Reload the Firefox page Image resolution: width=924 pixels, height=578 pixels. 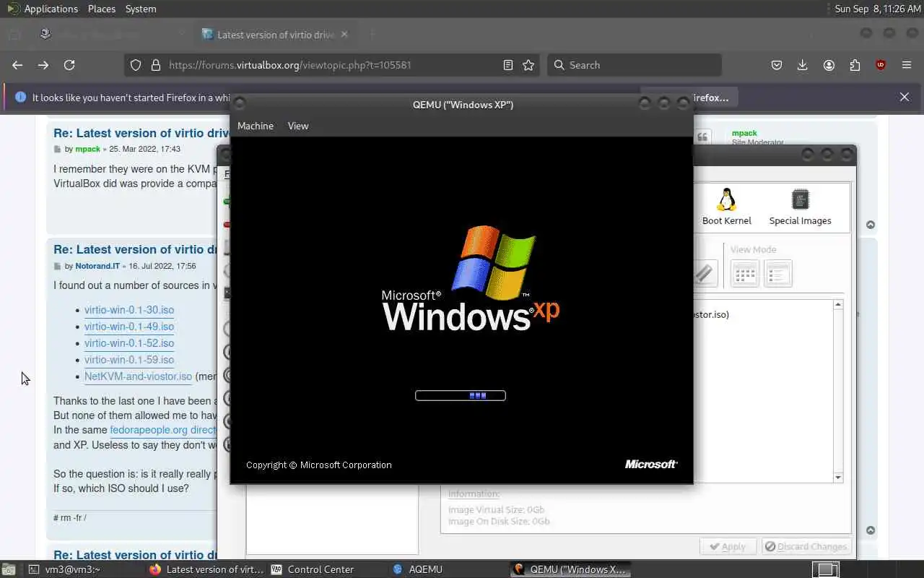[69, 65]
